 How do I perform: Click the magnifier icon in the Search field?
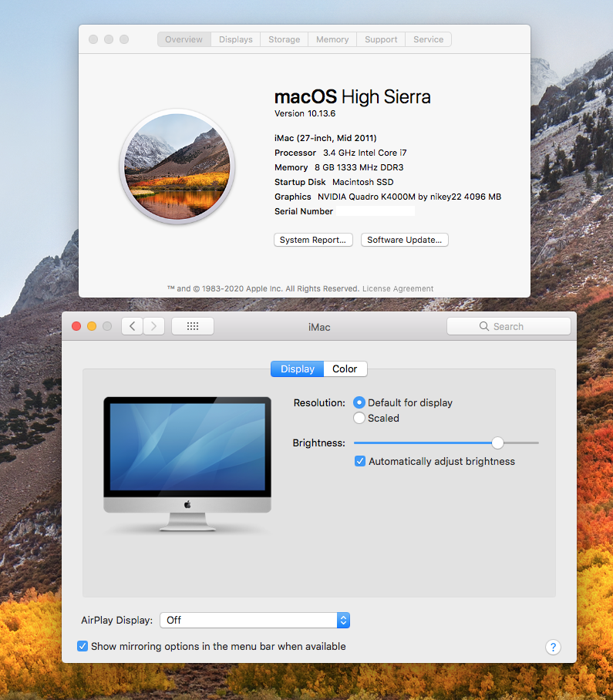[484, 326]
